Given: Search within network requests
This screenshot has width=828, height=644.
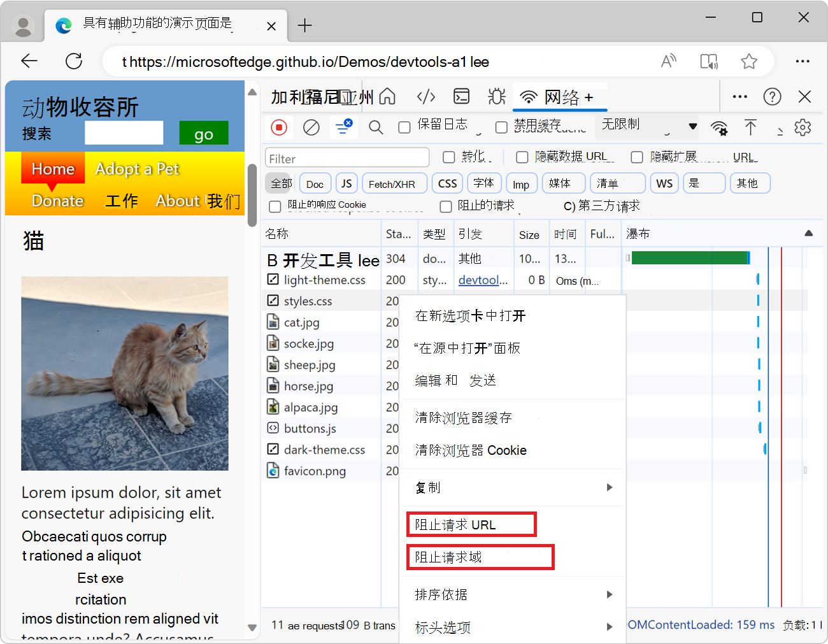Looking at the screenshot, I should (x=376, y=127).
